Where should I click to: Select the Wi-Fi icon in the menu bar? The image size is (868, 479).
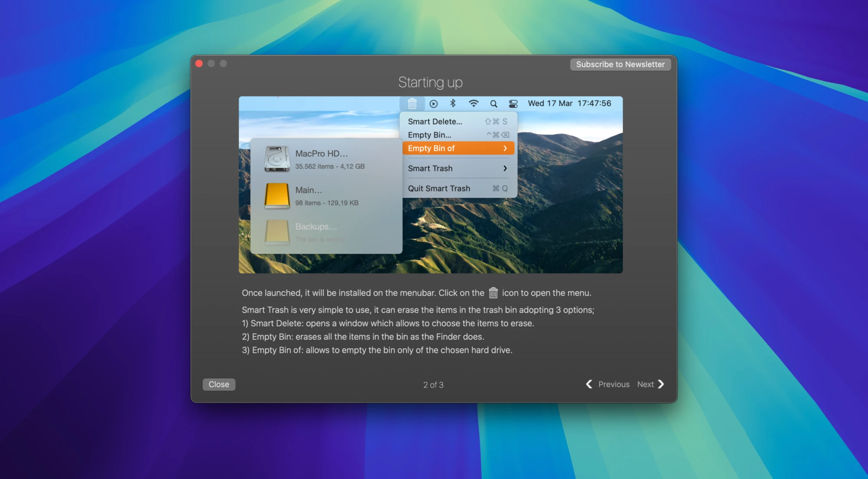click(x=473, y=103)
